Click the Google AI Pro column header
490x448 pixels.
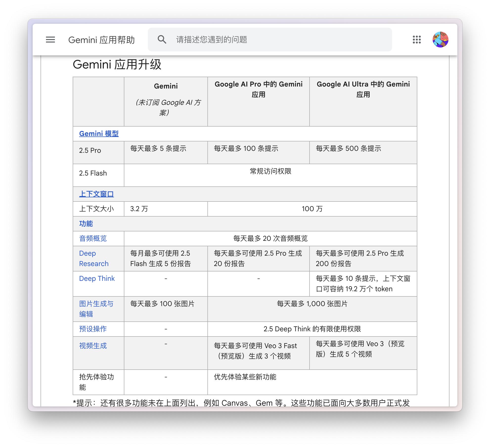tap(258, 89)
